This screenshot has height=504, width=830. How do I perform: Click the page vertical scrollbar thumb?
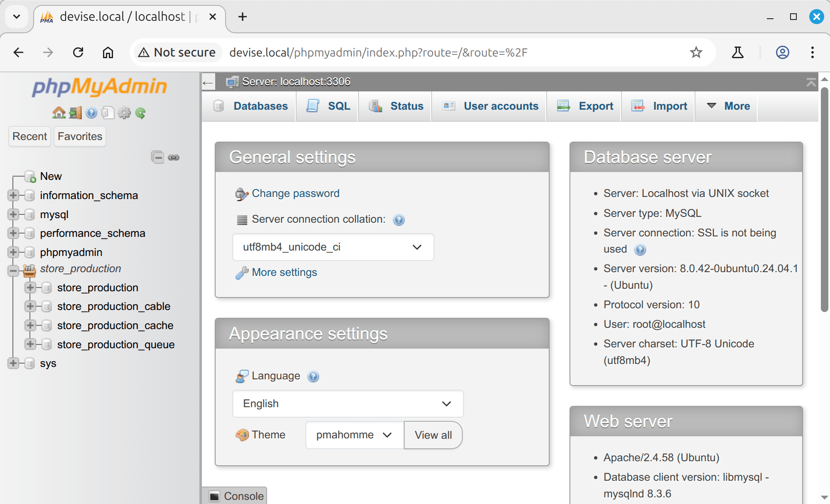pyautogui.click(x=825, y=199)
